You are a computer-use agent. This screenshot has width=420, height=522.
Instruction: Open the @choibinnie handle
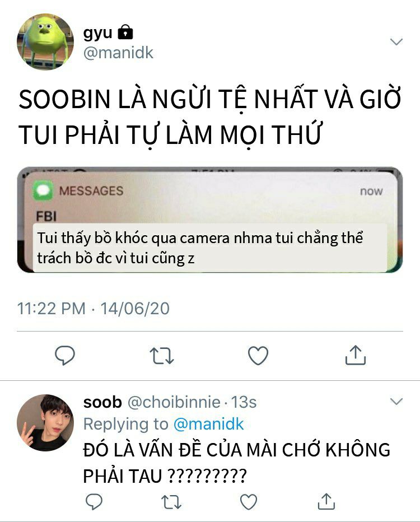pos(174,402)
